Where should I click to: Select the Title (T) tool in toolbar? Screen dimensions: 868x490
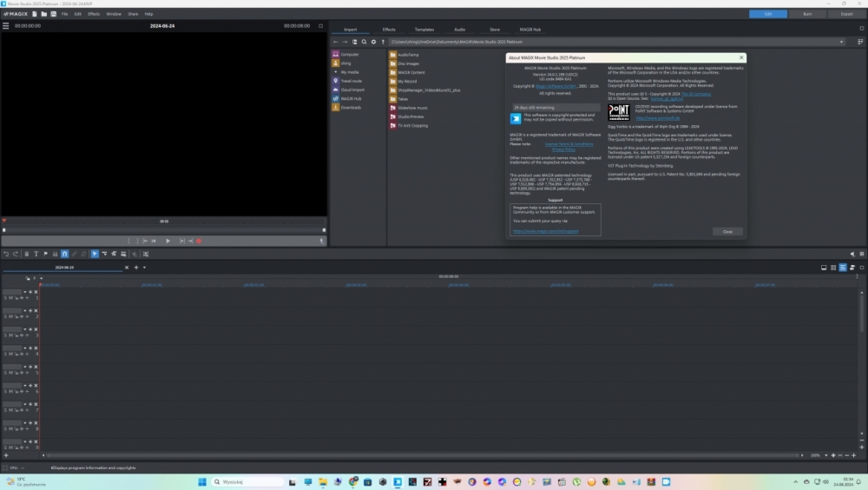coord(36,254)
